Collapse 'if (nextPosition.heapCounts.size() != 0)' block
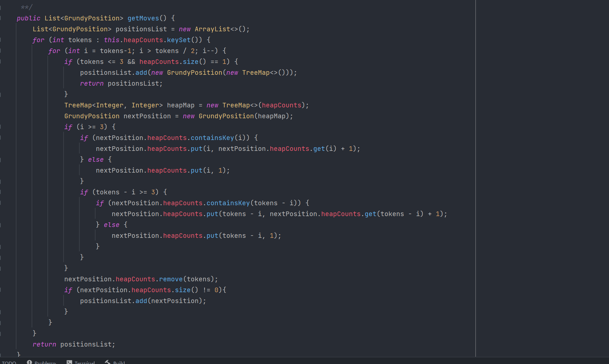The width and height of the screenshot is (609, 364). click(1, 290)
